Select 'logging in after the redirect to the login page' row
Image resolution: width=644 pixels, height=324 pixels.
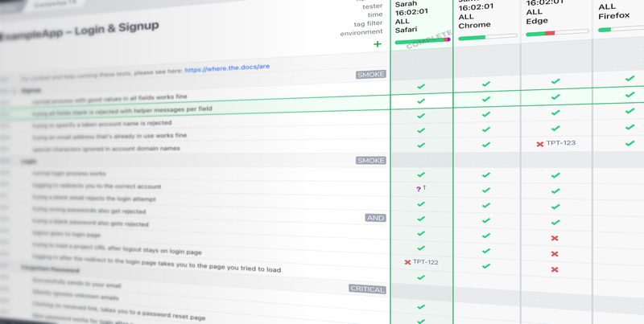coord(156,262)
